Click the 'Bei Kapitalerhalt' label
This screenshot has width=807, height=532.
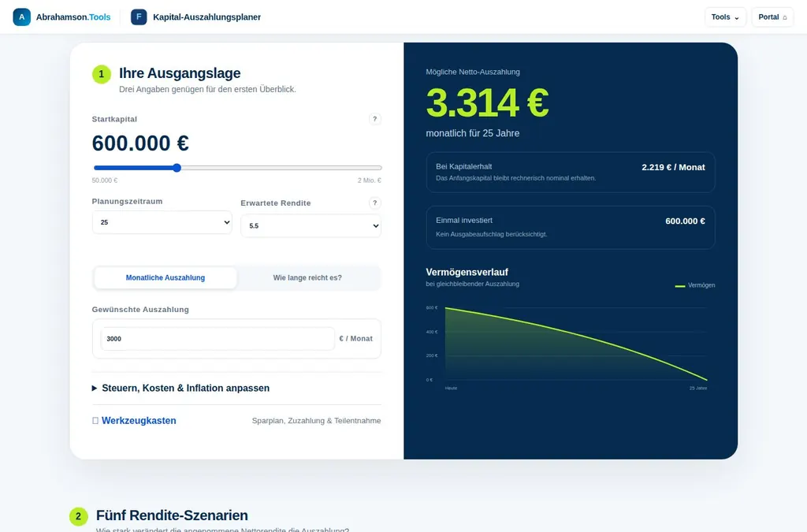[x=463, y=167]
